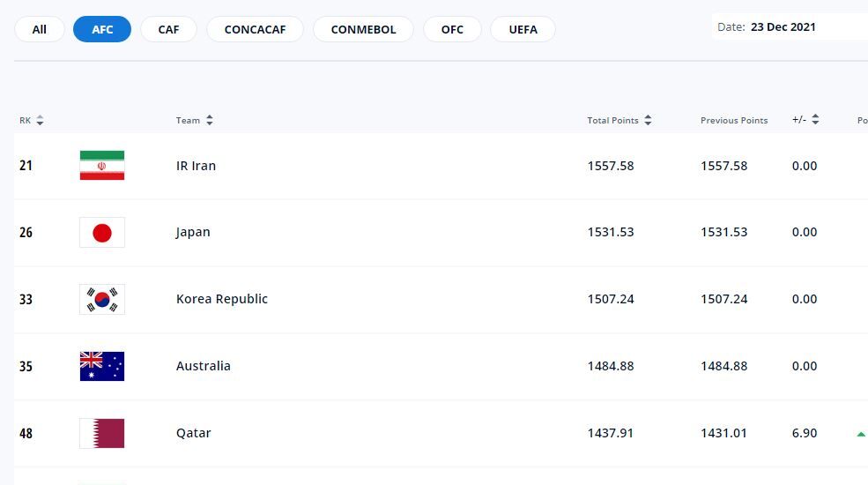Open the Date 23 Dec 2021 dropdown
This screenshot has height=485, width=868.
(x=789, y=27)
